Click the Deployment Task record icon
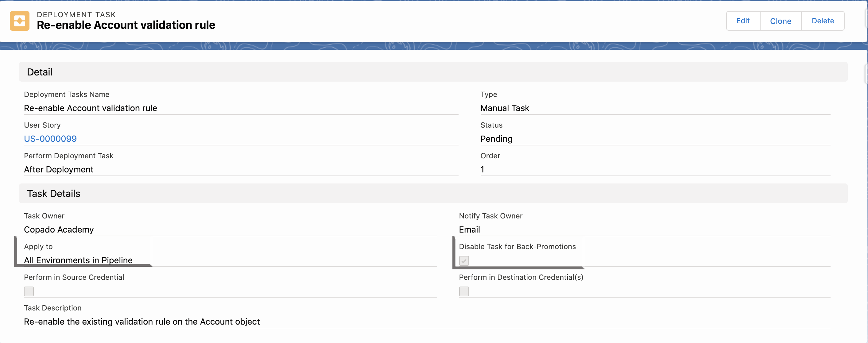This screenshot has width=868, height=343. point(20,21)
